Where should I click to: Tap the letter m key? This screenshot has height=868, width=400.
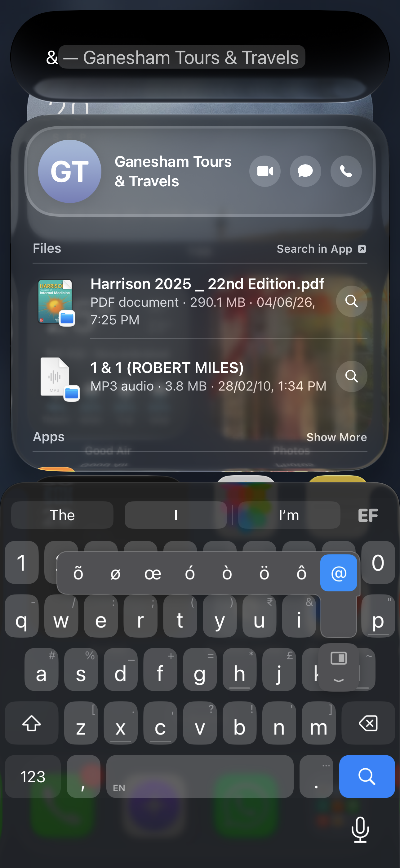(x=318, y=723)
